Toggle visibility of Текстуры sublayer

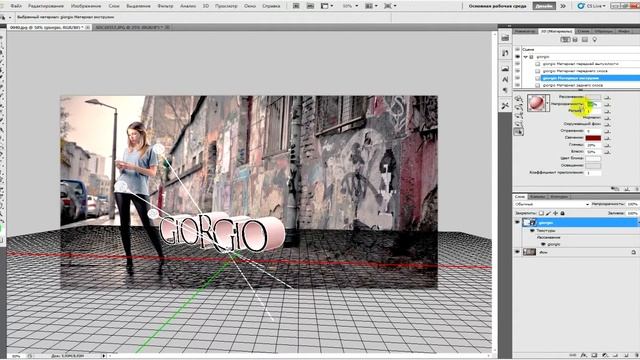[532, 231]
